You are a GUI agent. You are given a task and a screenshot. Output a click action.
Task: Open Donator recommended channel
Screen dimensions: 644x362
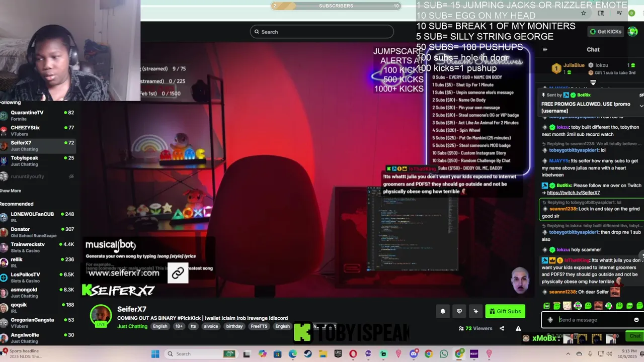pos(38,232)
